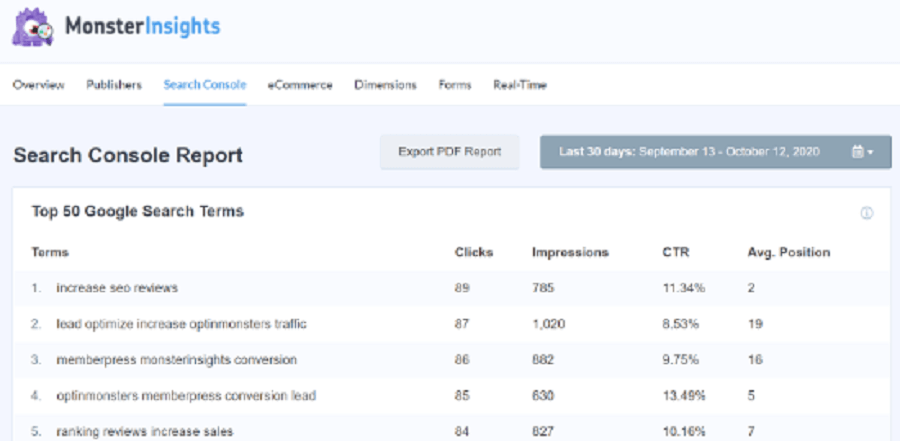Click the Top 50 Google Search Terms title
900x441 pixels.
(x=138, y=211)
